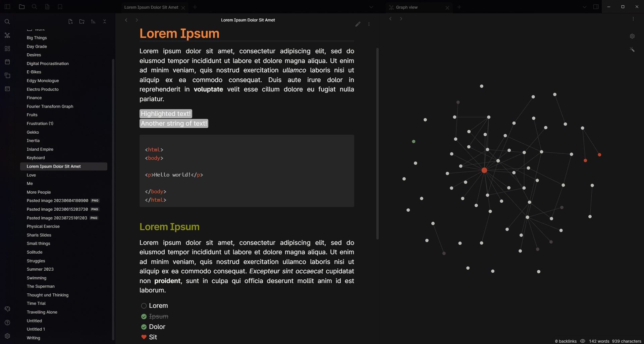Click "0 backlinks" in the status bar
Viewport: 644px width, 344px height.
pos(566,341)
